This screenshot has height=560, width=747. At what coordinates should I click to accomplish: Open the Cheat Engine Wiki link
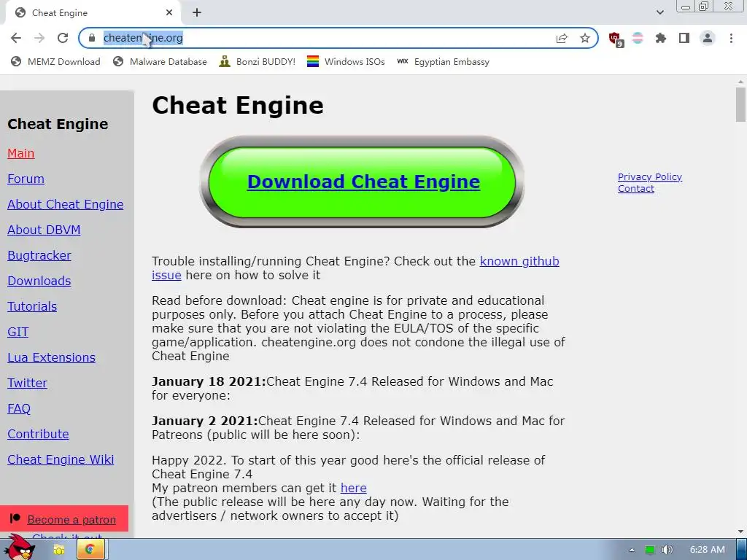point(61,459)
